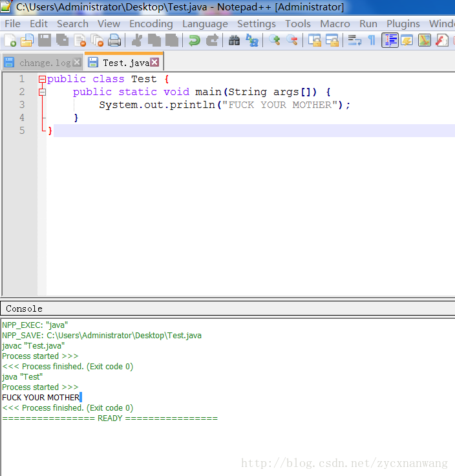The height and width of the screenshot is (476, 455).
Task: Open Find with the binoculars icon
Action: click(234, 40)
